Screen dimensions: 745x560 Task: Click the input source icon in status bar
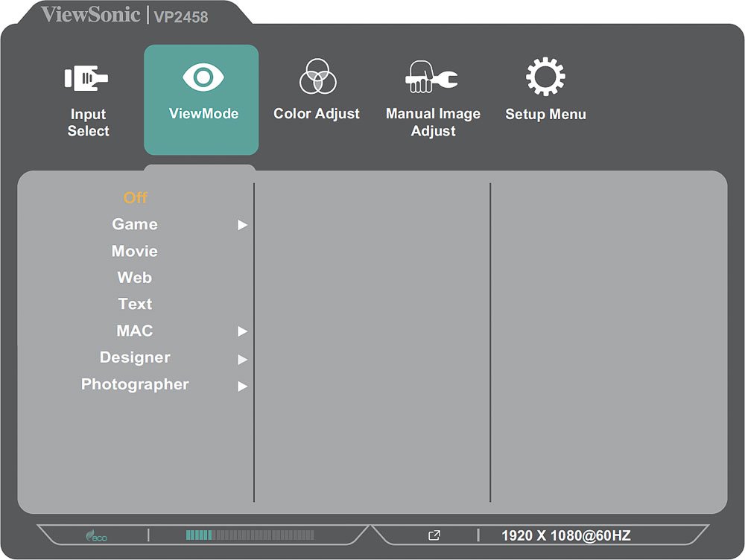point(434,535)
